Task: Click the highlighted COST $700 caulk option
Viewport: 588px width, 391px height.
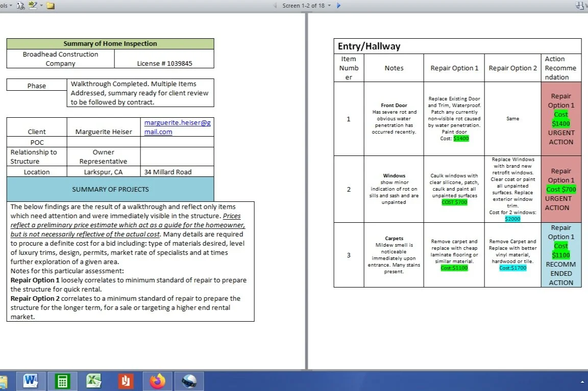Action: [x=454, y=202]
